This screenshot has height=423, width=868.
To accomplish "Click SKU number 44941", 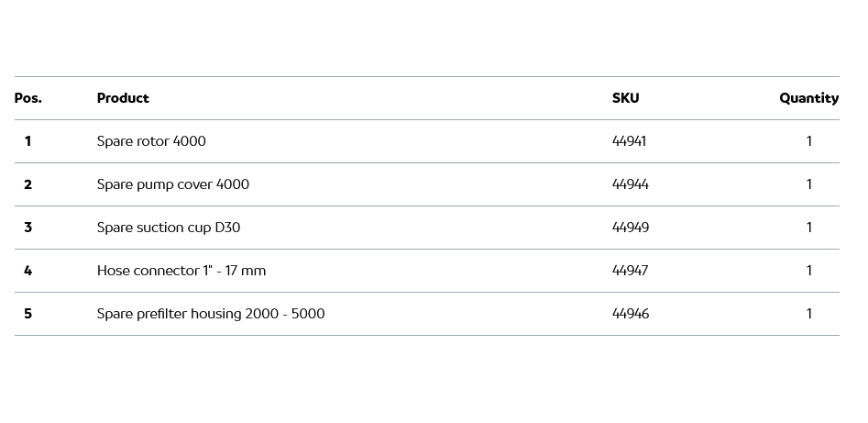I will [629, 141].
